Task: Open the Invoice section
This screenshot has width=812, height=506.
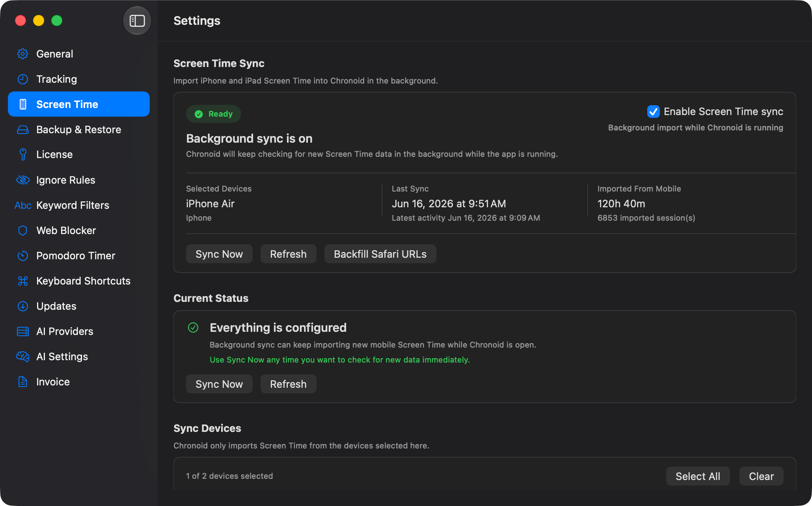Action: click(79, 382)
